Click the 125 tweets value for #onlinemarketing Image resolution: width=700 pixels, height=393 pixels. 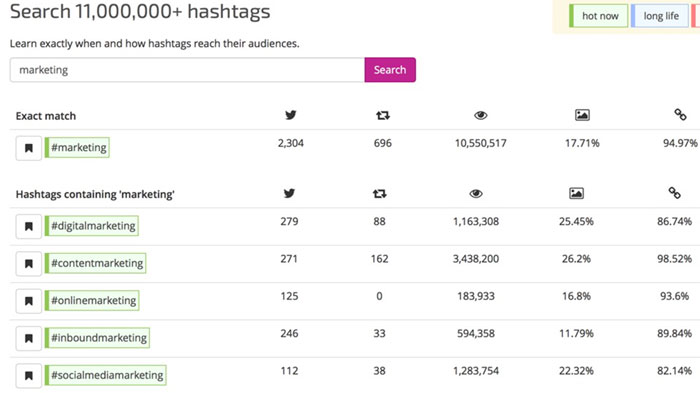click(289, 296)
